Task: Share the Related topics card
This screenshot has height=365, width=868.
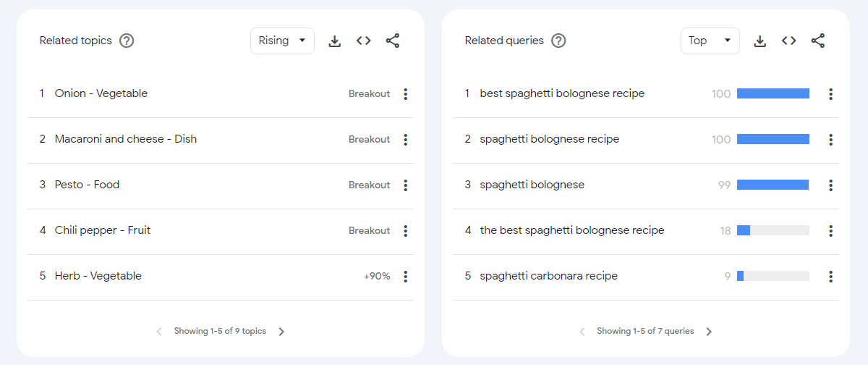Action: [x=393, y=41]
